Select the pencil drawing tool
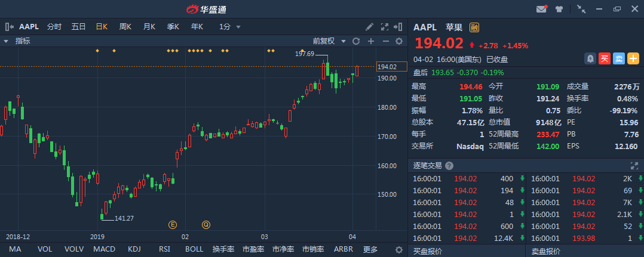This screenshot has height=257, width=644. point(370,27)
